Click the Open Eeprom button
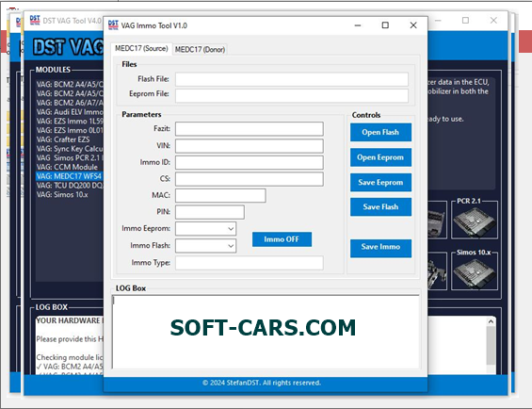 [x=380, y=157]
